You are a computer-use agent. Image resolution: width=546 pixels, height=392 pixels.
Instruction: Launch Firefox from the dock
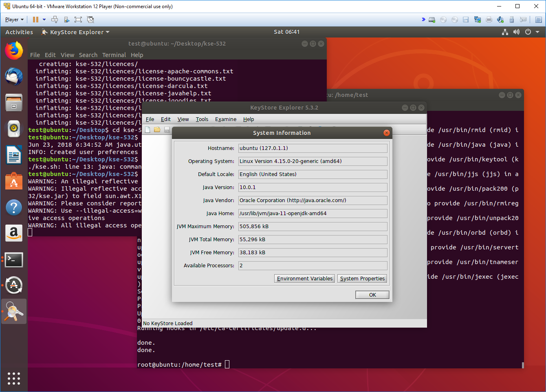14,50
